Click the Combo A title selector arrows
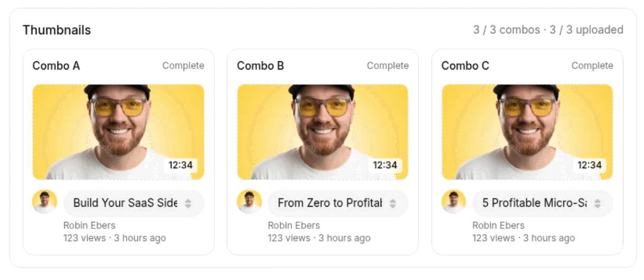This screenshot has height=280, width=644. coord(188,204)
